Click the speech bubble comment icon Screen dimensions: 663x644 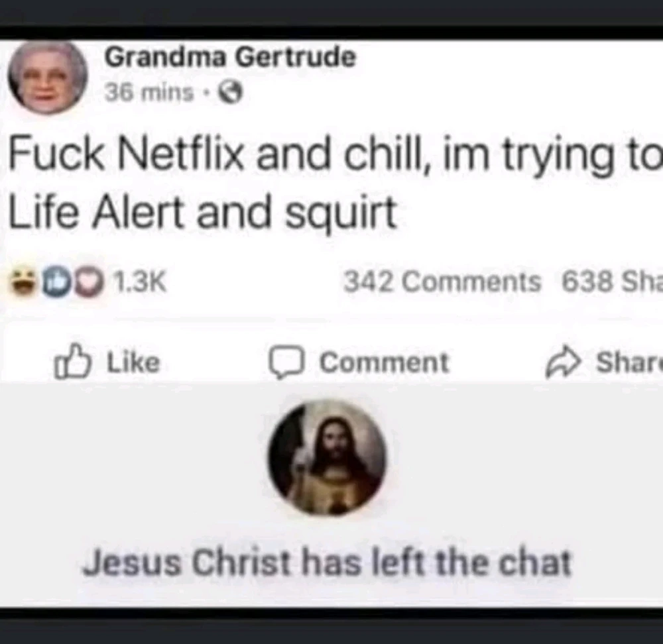click(x=286, y=362)
